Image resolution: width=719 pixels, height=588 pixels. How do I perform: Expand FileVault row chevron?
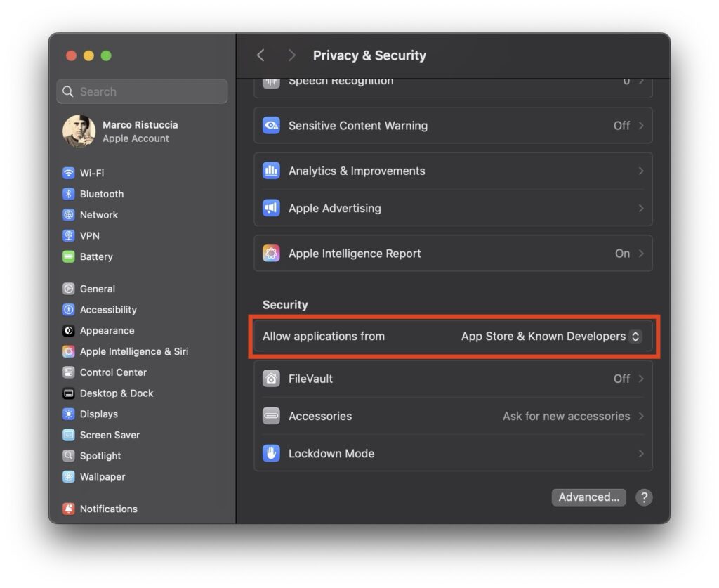click(641, 379)
